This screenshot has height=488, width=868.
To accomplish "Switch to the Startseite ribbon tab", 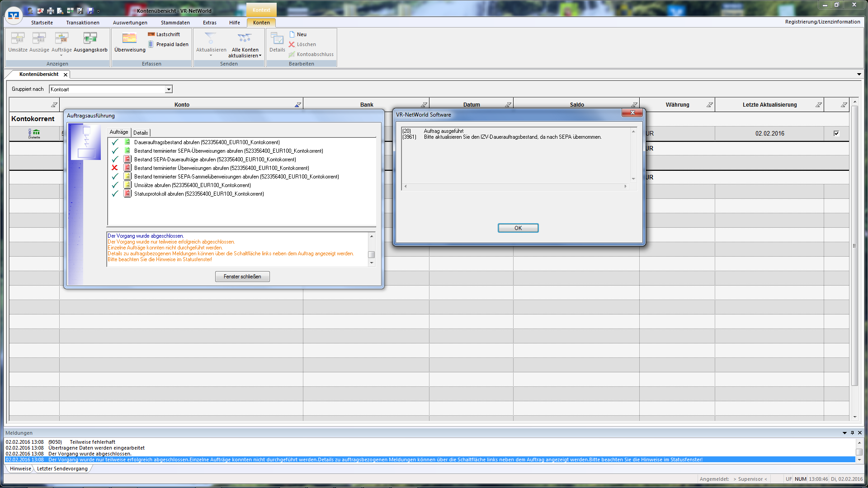I will pos(42,23).
